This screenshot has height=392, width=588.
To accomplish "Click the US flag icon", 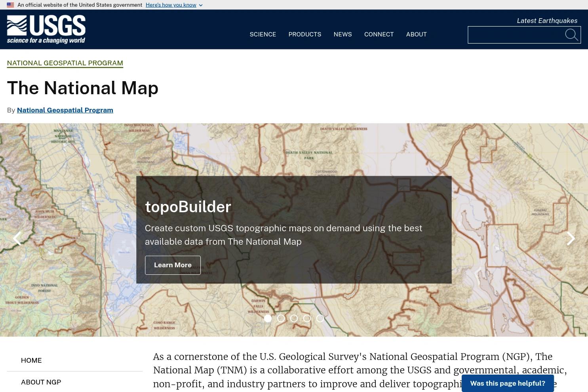I will pyautogui.click(x=10, y=5).
